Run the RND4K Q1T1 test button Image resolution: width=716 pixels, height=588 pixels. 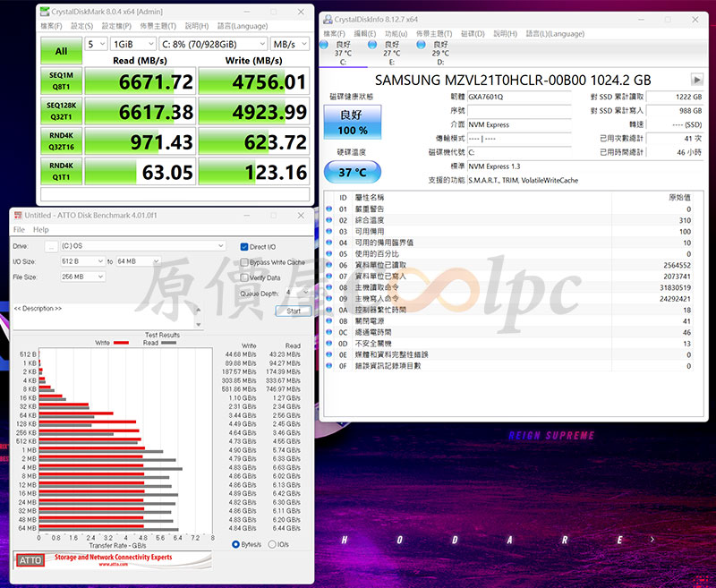point(61,171)
